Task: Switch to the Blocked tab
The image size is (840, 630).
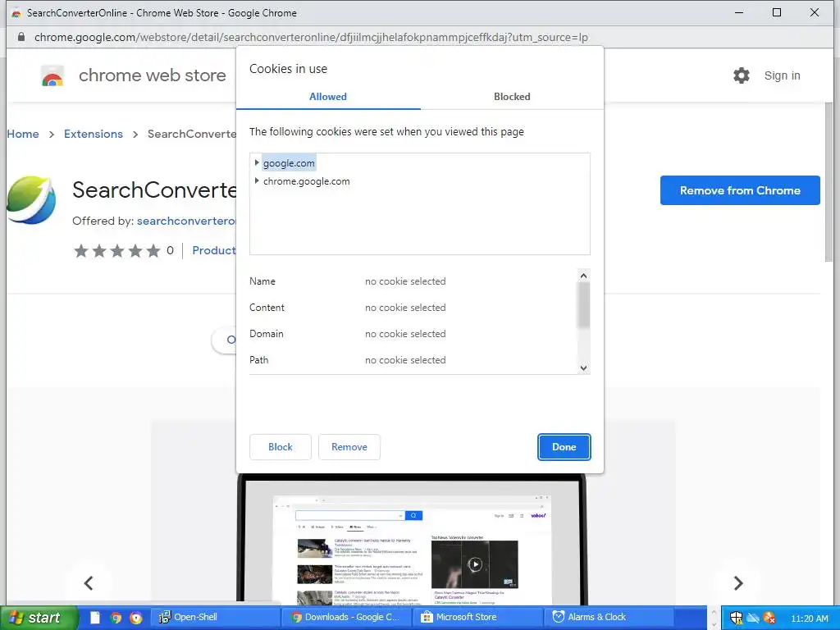Action: 512,97
